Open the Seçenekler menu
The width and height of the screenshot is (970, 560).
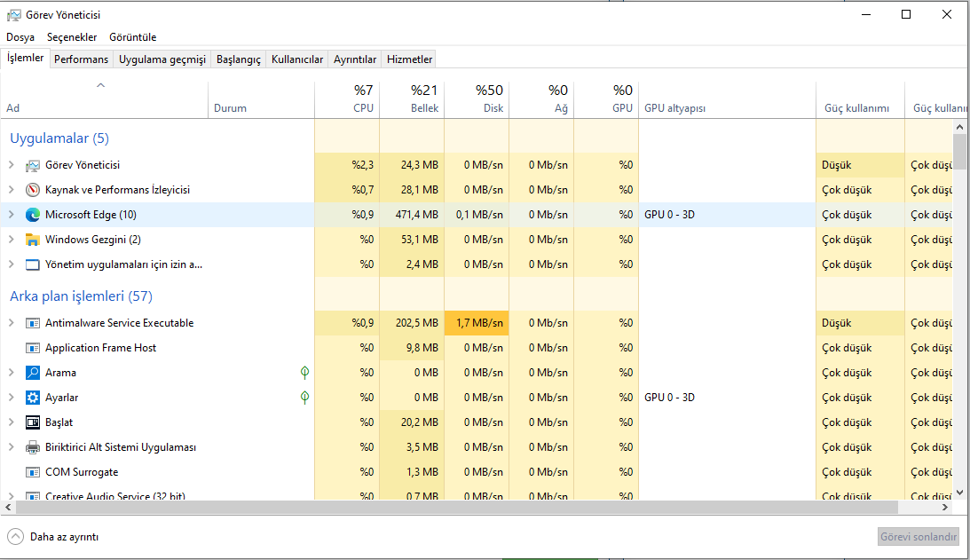(72, 37)
